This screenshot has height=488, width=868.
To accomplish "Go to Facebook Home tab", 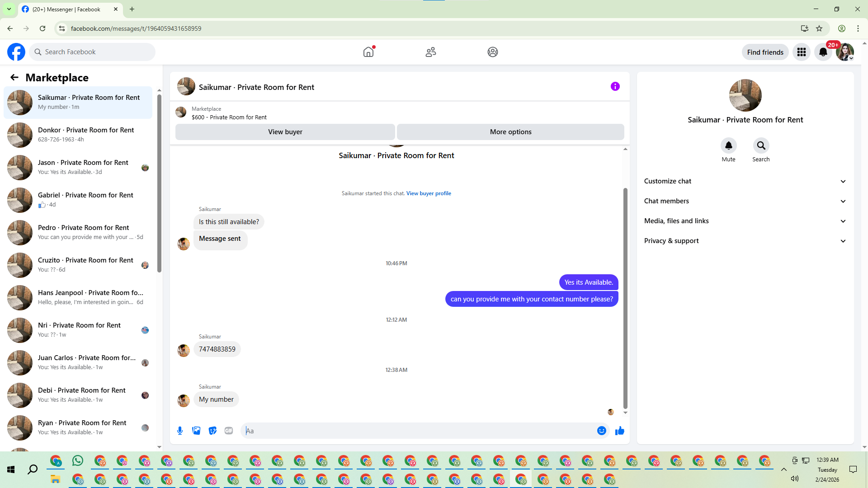I will click(368, 52).
